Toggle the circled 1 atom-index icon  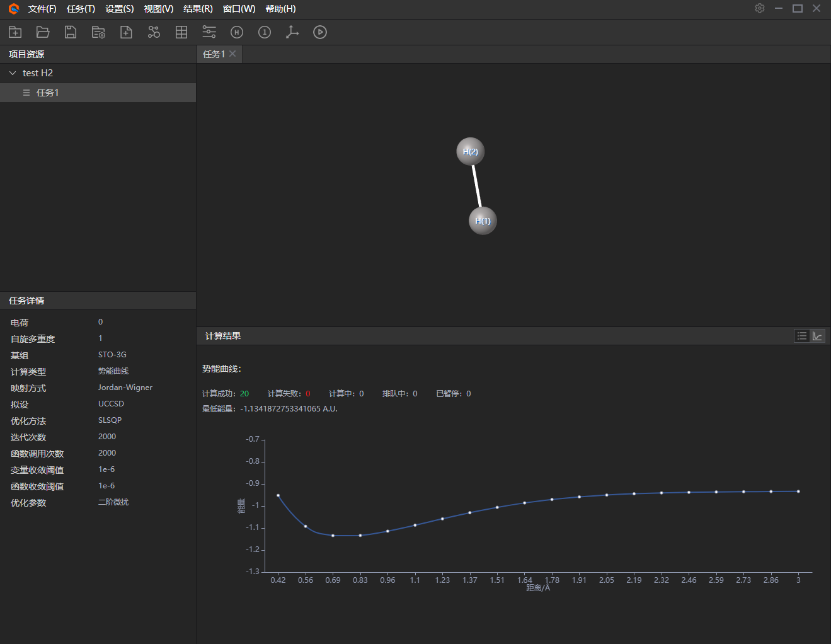[x=265, y=32]
